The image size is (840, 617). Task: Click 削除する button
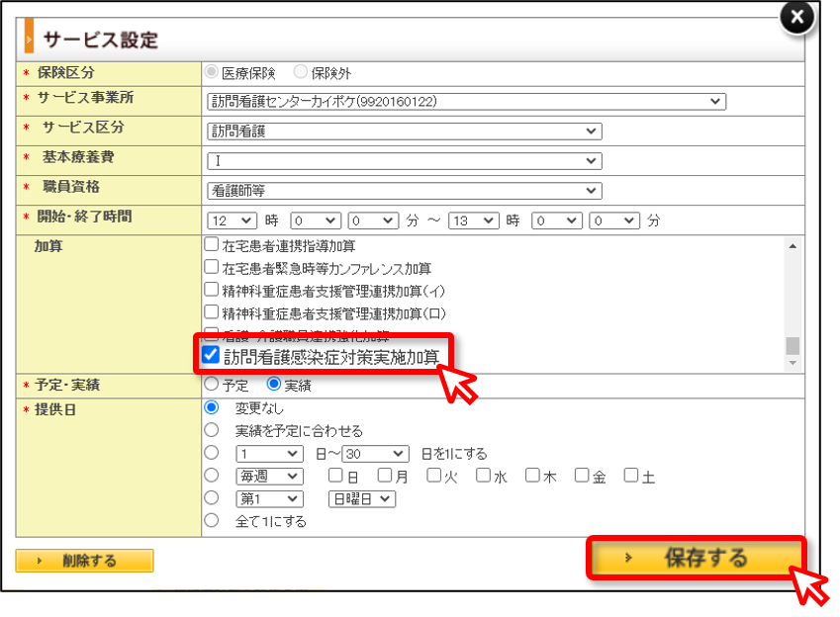pyautogui.click(x=85, y=561)
